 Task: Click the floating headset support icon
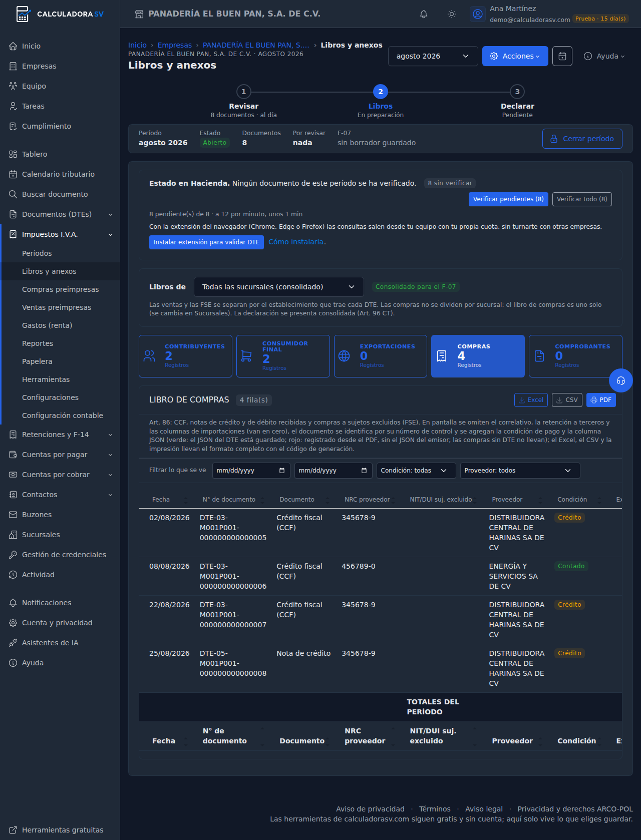pyautogui.click(x=621, y=381)
